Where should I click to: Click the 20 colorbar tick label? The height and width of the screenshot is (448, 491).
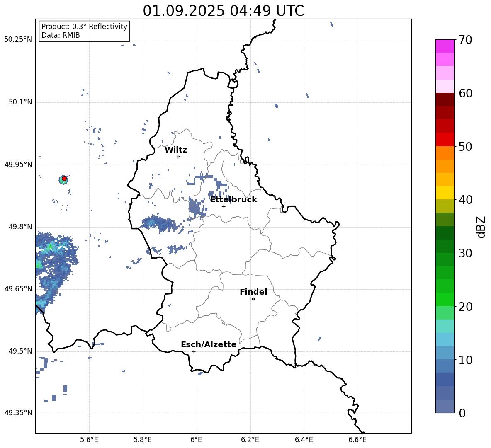tap(465, 307)
